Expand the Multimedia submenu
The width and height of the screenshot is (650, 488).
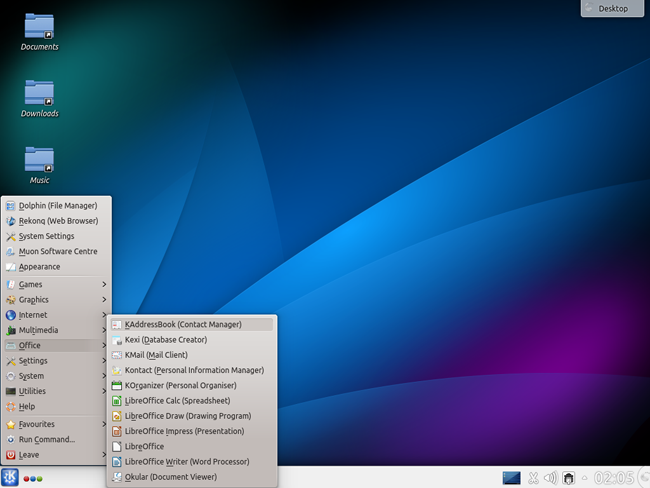pos(56,330)
